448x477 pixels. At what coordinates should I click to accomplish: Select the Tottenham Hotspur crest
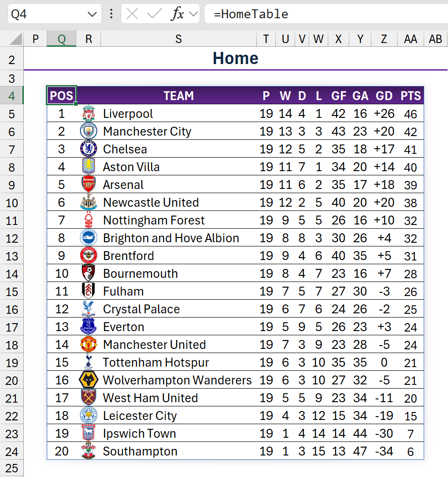(88, 362)
